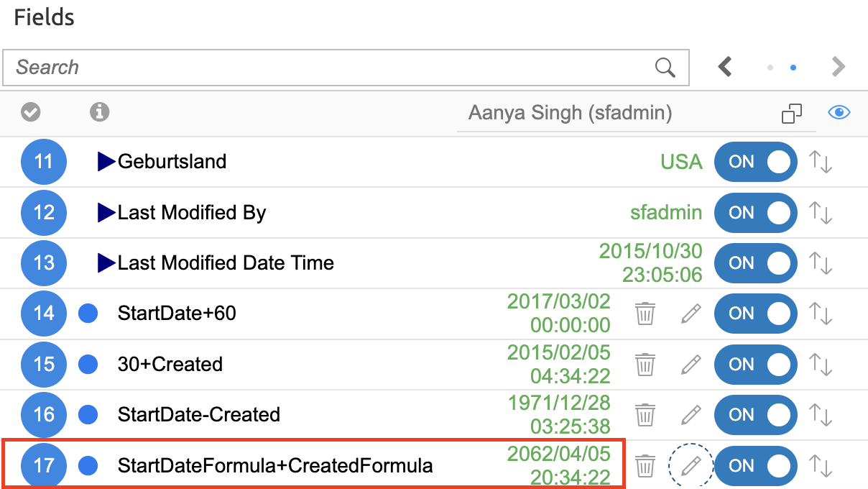
Task: Expand Last Modified Date Time triangle
Action: point(106,263)
